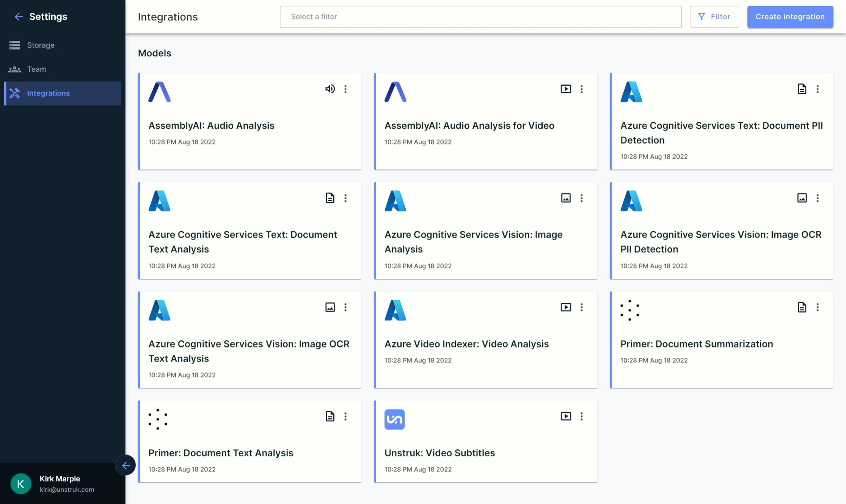Open AssemblyAI: Audio Analysis for Video integration

pos(469,125)
